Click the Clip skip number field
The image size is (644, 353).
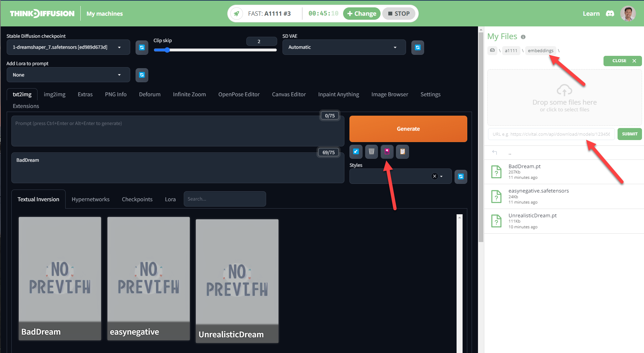261,41
